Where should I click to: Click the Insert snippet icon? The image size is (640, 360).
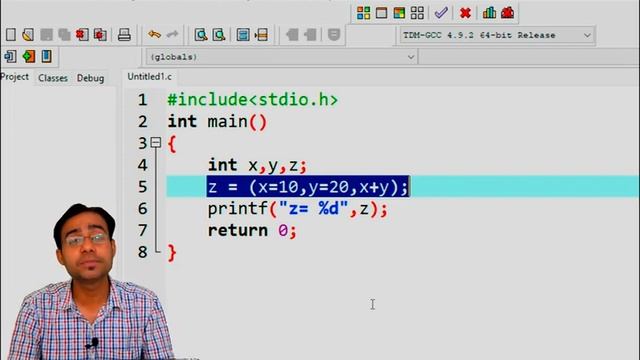tap(11, 56)
